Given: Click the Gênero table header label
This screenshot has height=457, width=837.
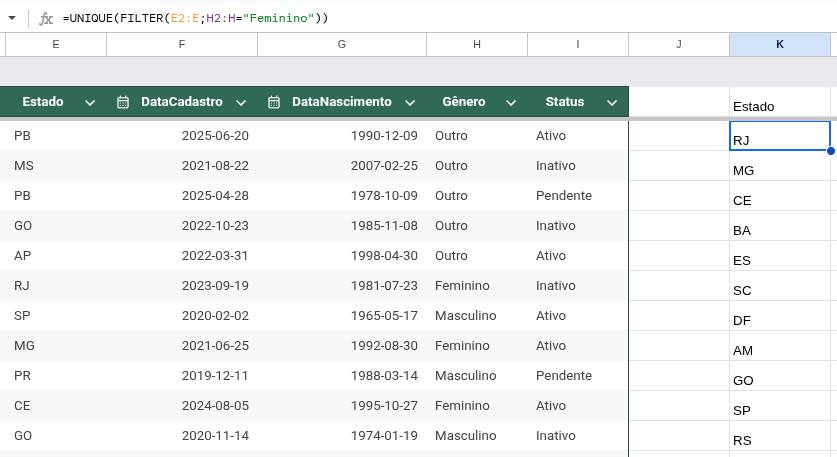Looking at the screenshot, I should [463, 101].
